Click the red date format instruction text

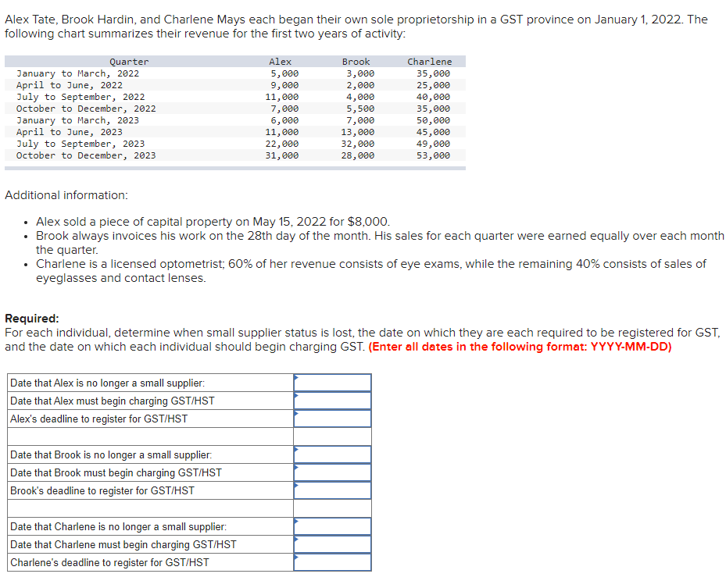pos(520,347)
